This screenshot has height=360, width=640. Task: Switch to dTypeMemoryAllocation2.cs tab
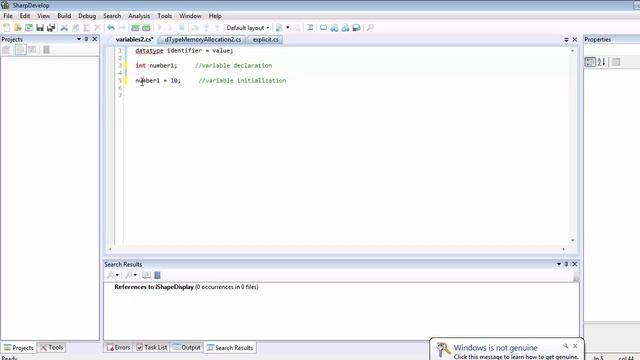point(203,40)
